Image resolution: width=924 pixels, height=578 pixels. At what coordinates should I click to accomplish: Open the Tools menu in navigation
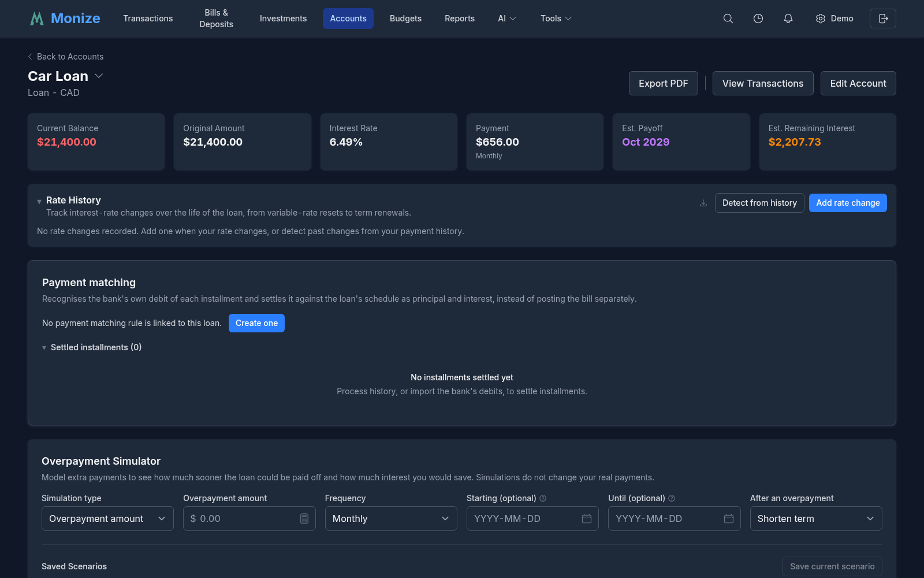pos(556,18)
